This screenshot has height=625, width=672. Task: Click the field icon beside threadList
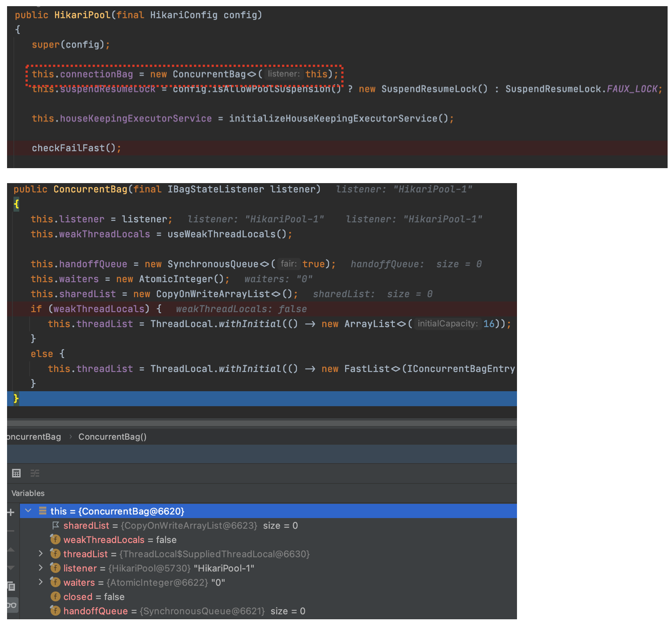point(55,553)
